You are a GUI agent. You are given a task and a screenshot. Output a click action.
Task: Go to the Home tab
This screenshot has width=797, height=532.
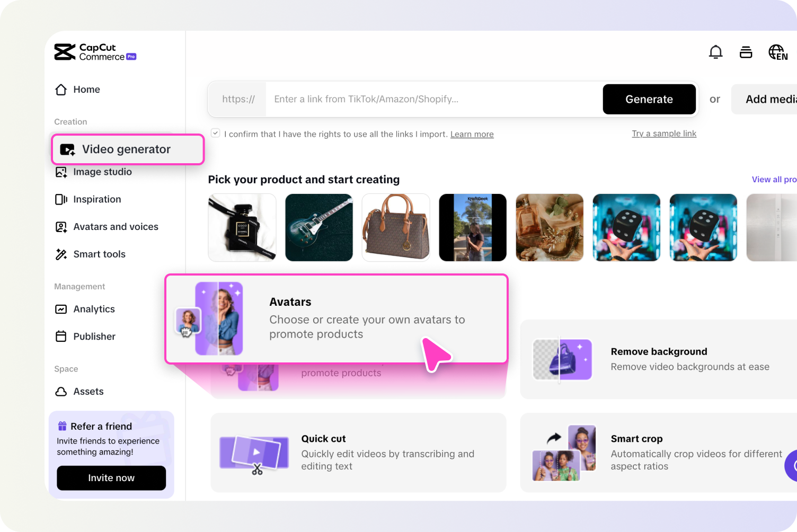coord(86,90)
